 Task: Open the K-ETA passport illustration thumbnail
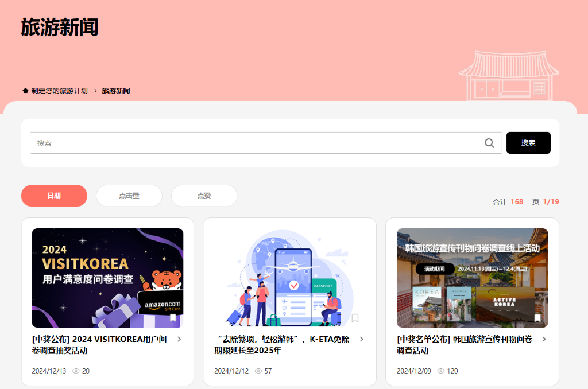pyautogui.click(x=290, y=278)
